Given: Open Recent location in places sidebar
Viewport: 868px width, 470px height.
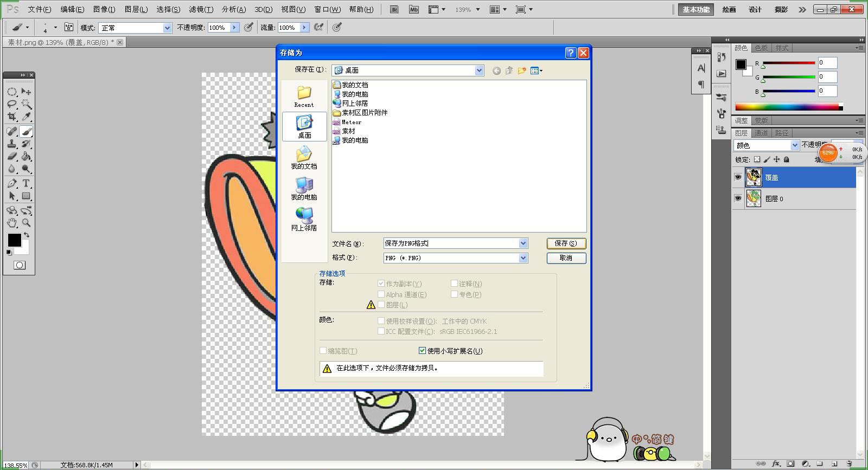Looking at the screenshot, I should (x=304, y=96).
